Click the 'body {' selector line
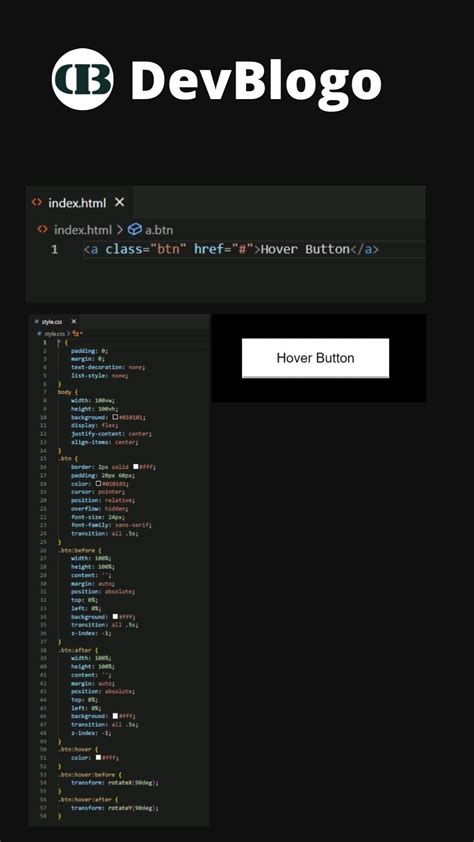 click(x=68, y=392)
